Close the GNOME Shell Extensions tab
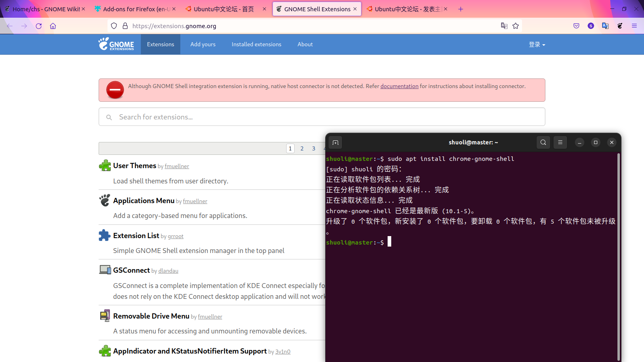This screenshot has width=644, height=362. 355,9
